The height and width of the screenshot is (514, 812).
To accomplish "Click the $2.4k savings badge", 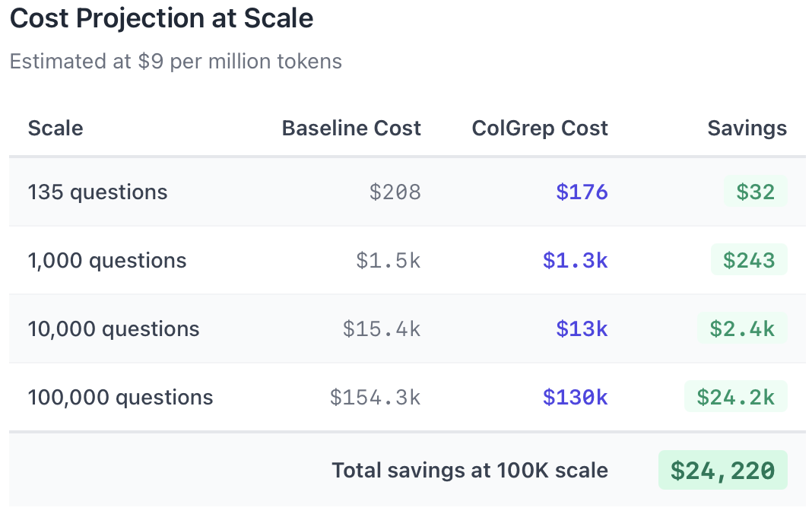I will click(742, 328).
